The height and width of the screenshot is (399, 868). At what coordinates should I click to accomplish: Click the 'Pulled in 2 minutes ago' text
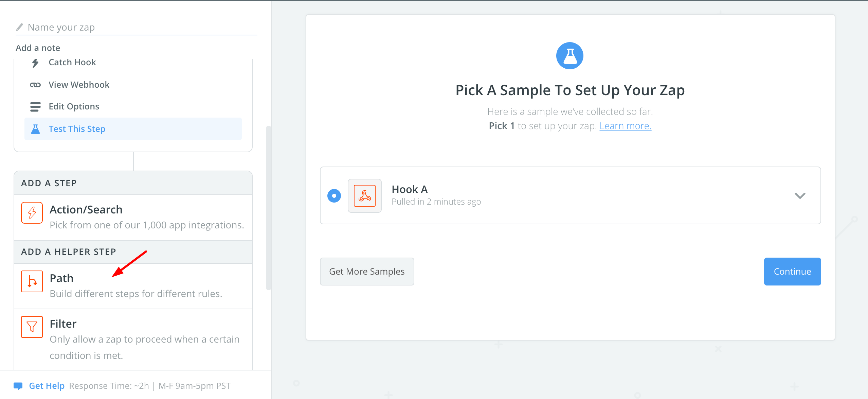(x=436, y=202)
